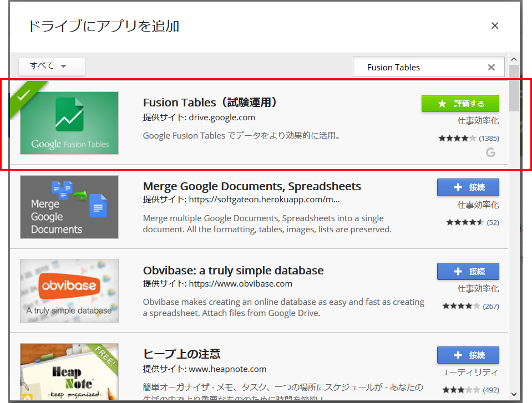Open the Merge Google Documents thumbnail
Screen dimensions: 532x403
pos(69,207)
